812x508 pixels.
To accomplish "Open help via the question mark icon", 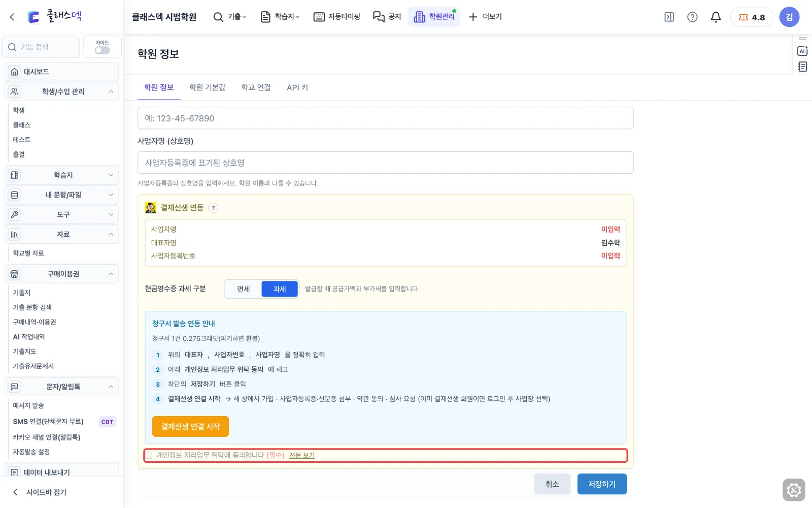I will click(x=692, y=17).
